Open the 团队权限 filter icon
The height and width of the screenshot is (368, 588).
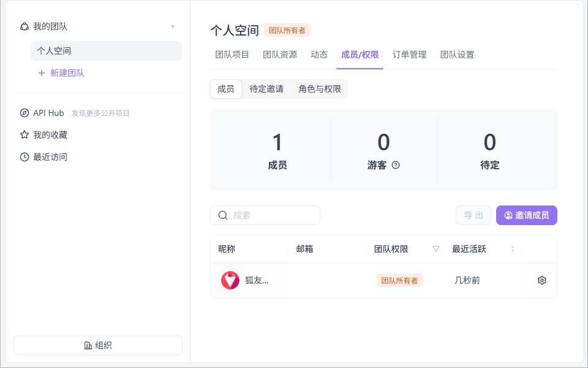435,249
